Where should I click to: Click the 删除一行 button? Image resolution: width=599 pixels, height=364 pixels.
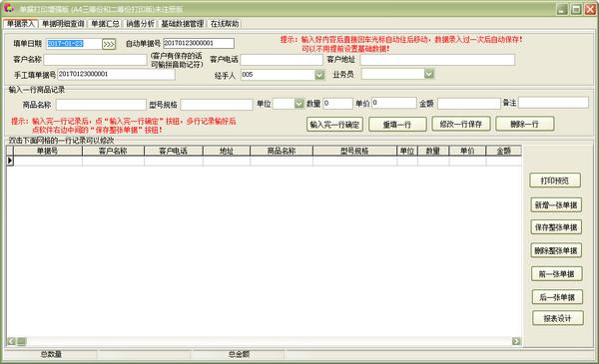(524, 124)
